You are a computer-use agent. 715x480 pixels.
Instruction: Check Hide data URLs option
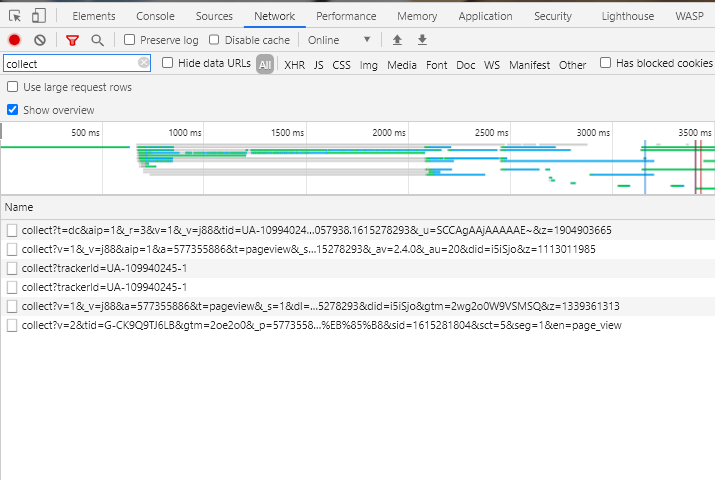click(x=167, y=62)
